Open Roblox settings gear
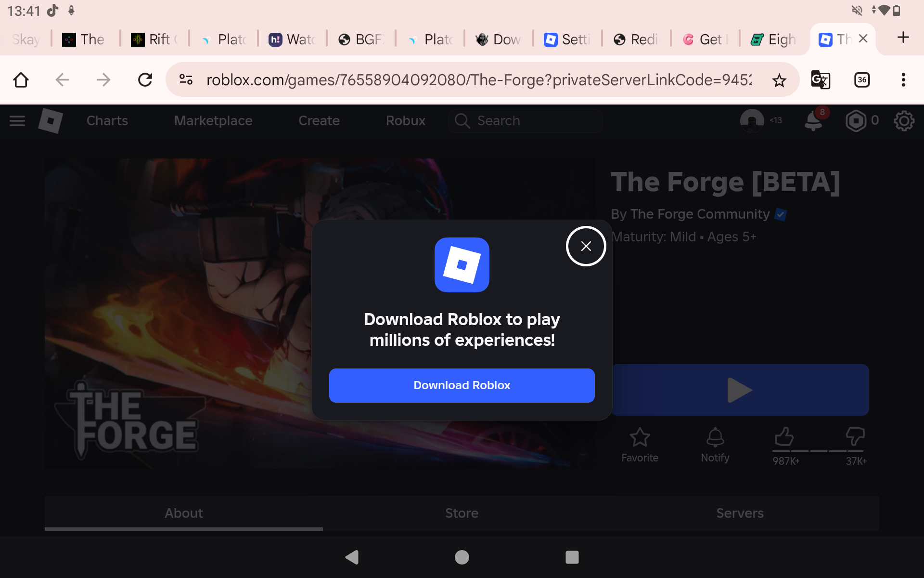This screenshot has height=578, width=924. (x=904, y=120)
